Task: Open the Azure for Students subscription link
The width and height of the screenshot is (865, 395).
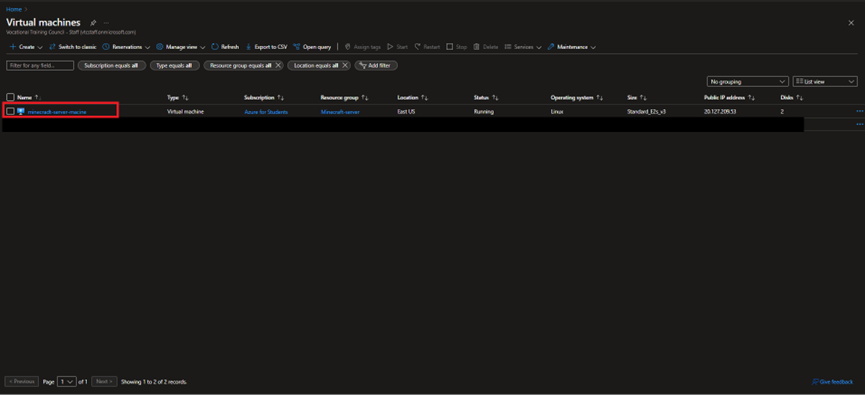Action: tap(266, 112)
